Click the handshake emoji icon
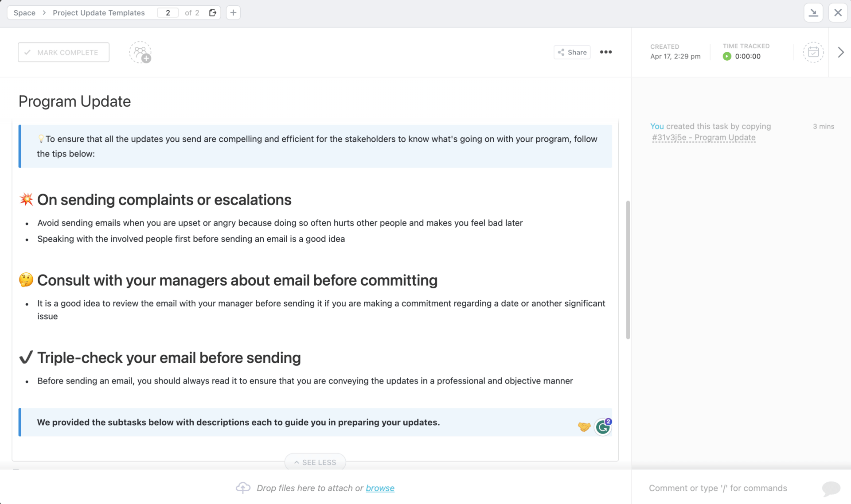851x504 pixels. [x=584, y=427]
